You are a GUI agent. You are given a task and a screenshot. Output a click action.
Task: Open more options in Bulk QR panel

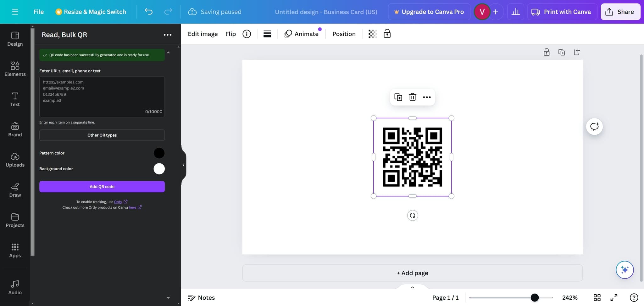point(168,35)
